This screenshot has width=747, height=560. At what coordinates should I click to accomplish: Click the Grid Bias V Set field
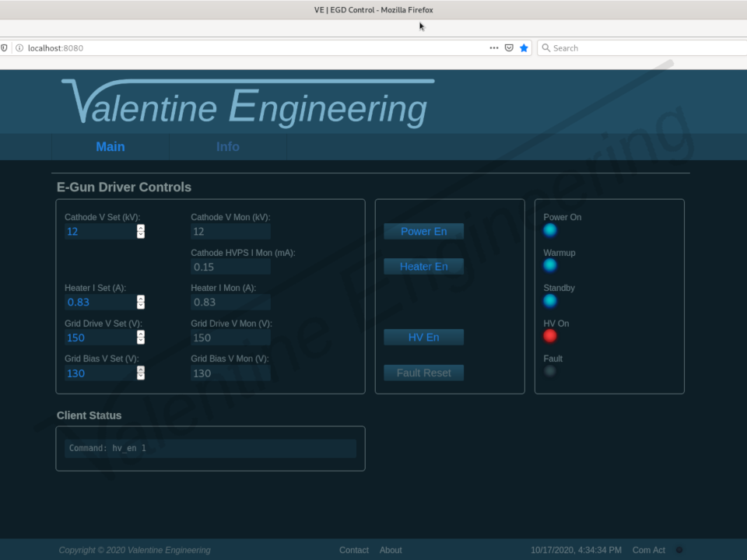(x=100, y=373)
